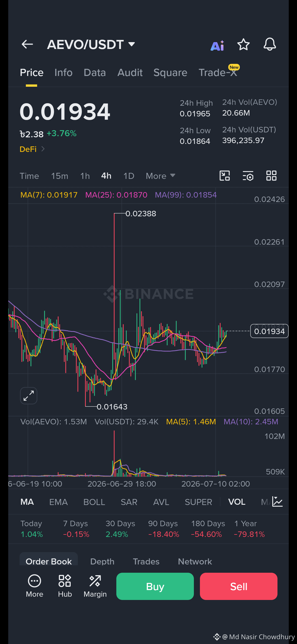Tap the MA(99): 0.01854 legend

coord(186,195)
